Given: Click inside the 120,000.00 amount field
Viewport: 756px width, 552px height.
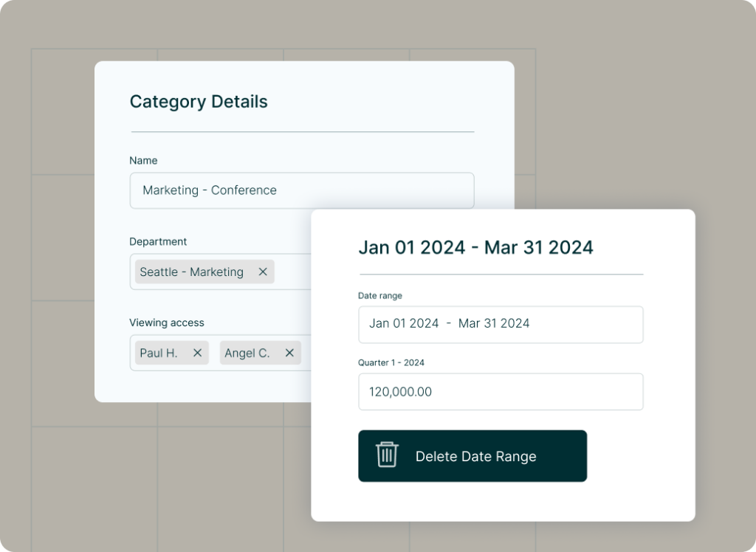Looking at the screenshot, I should pos(501,392).
